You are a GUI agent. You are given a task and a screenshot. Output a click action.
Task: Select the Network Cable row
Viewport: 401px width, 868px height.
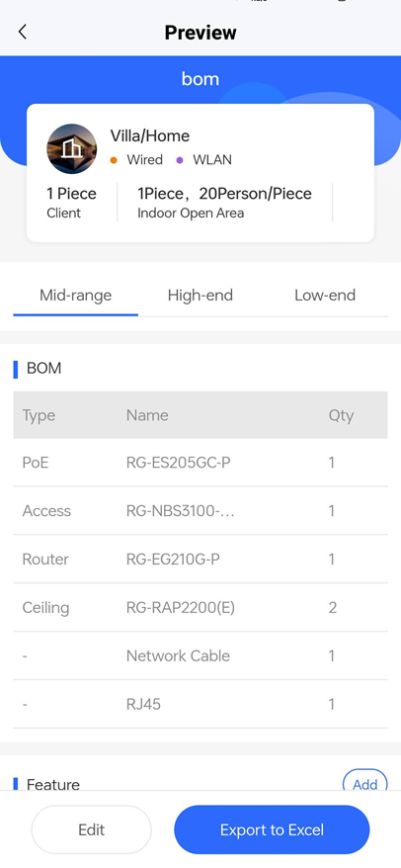click(200, 656)
